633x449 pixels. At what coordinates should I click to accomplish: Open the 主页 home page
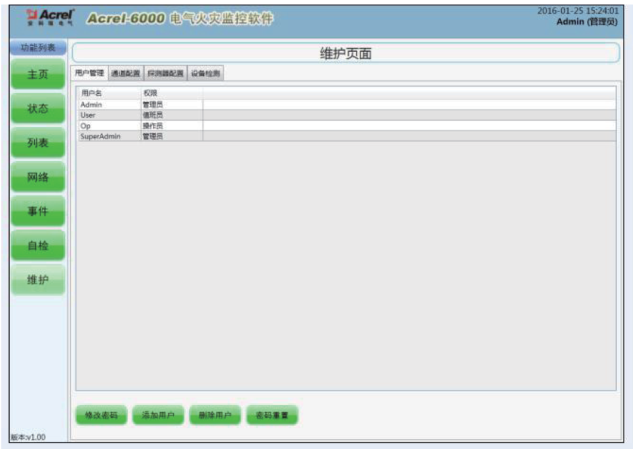point(38,75)
